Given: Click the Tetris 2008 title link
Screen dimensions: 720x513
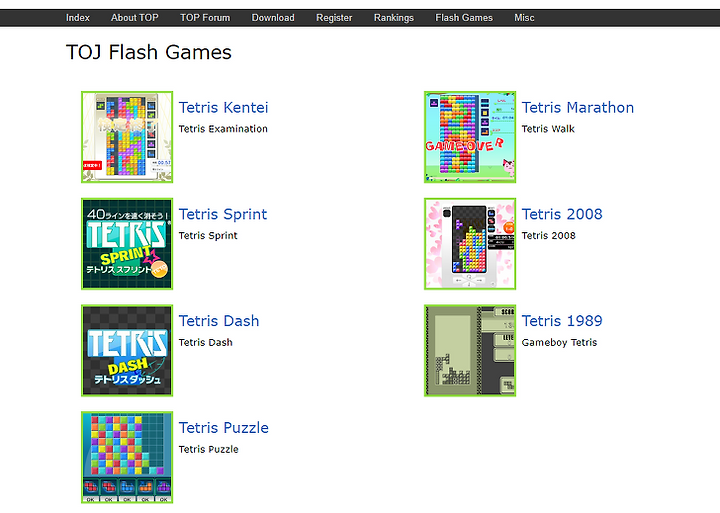Looking at the screenshot, I should (x=562, y=214).
